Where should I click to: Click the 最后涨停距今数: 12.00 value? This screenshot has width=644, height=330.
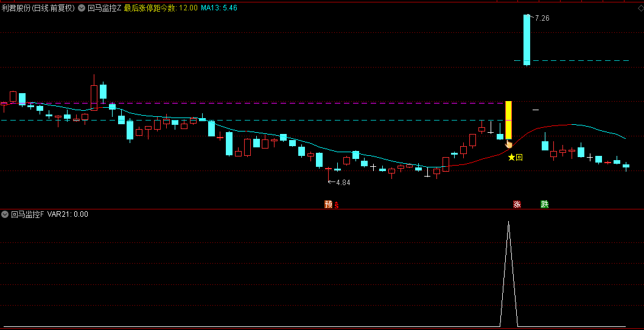click(x=161, y=8)
